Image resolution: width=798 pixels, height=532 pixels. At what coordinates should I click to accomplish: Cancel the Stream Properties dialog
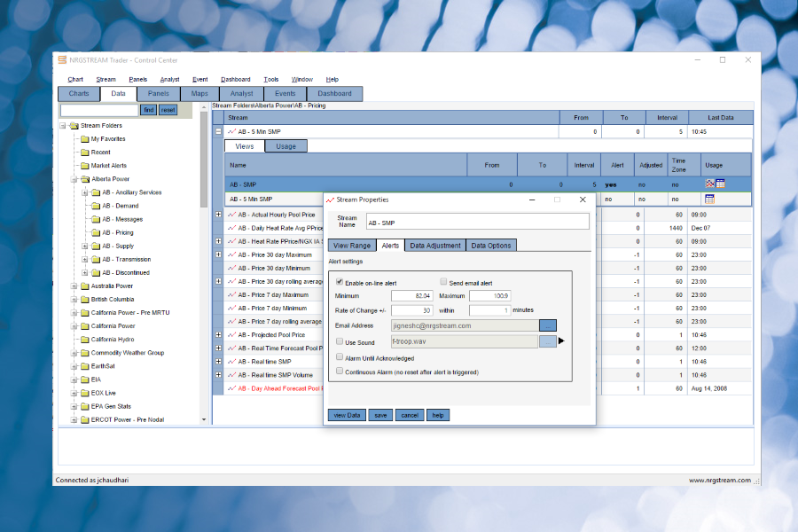(x=410, y=416)
